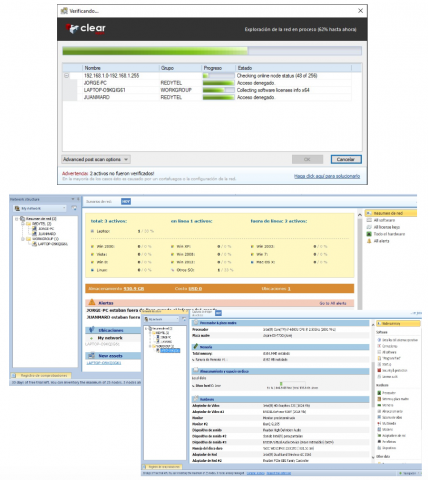Cancel the network scan in Verificando dialog
This screenshot has height=480, width=428.
pos(346,159)
